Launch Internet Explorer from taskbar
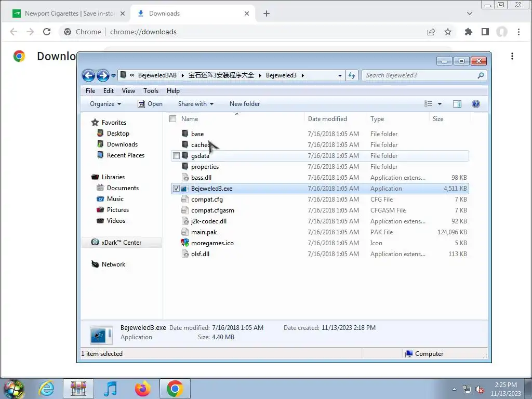This screenshot has width=532, height=399. tap(46, 389)
